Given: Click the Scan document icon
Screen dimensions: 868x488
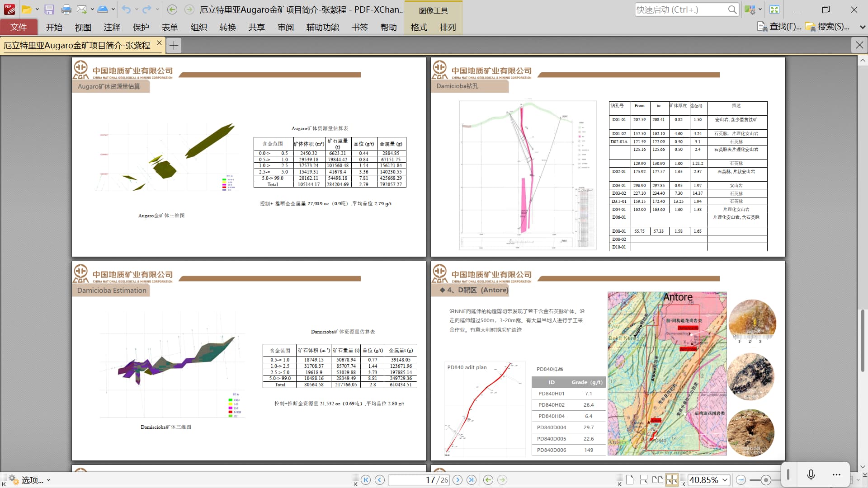Looking at the screenshot, I should point(103,9).
